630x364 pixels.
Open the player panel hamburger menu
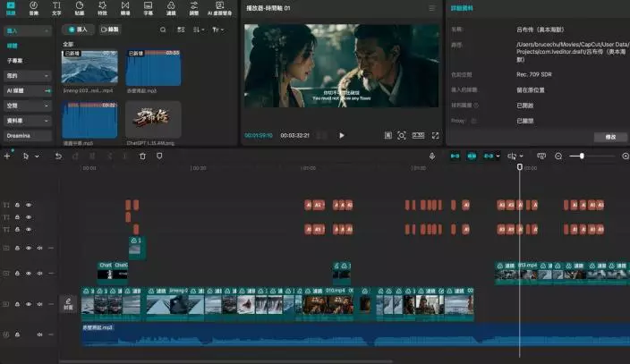pos(432,8)
